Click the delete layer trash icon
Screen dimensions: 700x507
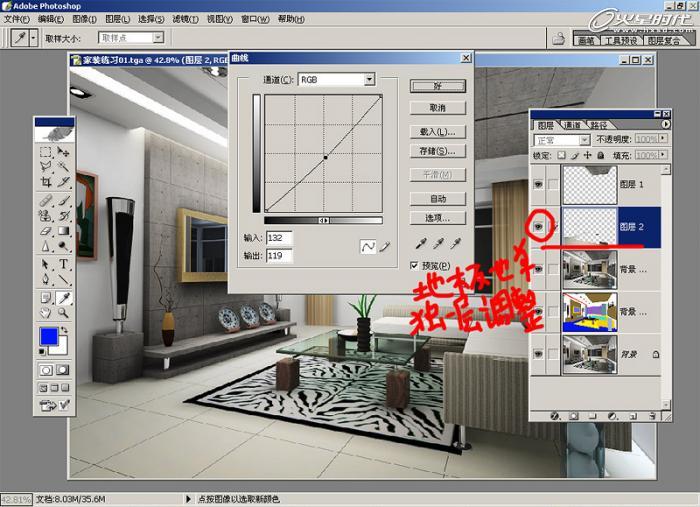(x=652, y=416)
